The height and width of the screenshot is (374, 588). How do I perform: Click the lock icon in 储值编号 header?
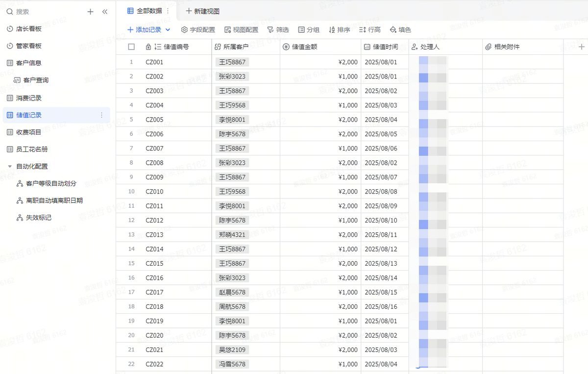point(148,47)
